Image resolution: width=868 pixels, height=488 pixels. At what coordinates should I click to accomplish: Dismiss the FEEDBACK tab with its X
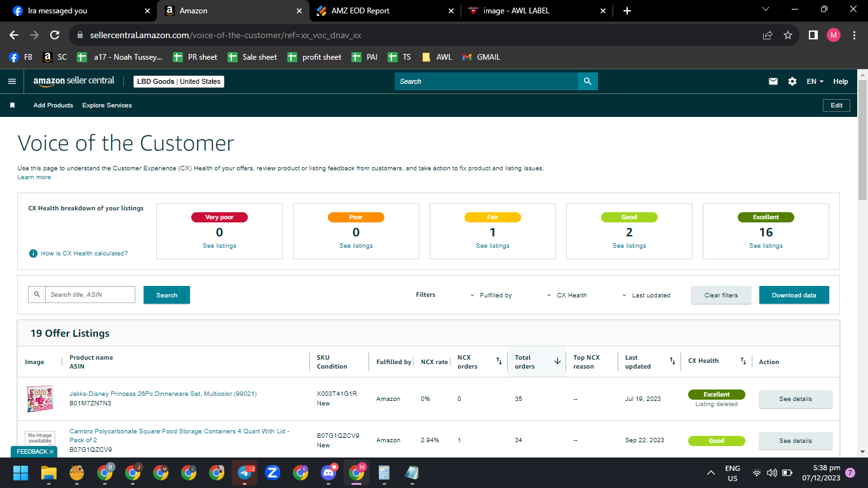pos(51,452)
